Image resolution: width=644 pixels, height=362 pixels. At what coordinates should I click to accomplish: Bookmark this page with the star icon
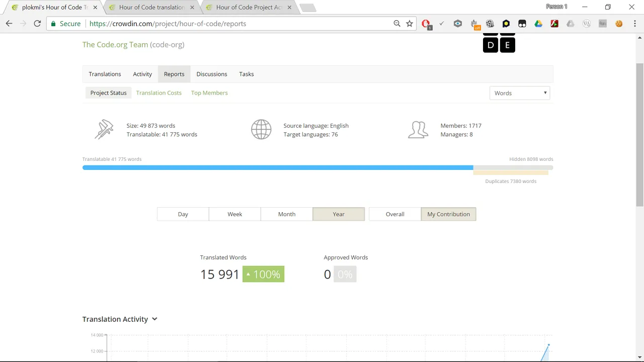coord(410,24)
